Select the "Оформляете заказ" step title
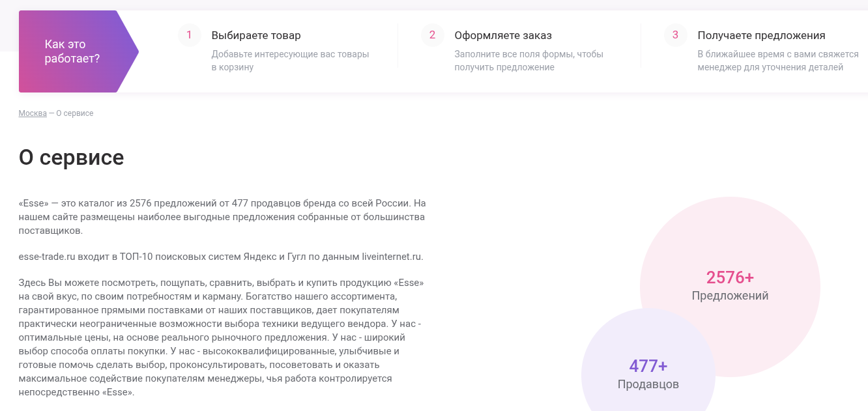The height and width of the screenshot is (411, 868). 503,35
